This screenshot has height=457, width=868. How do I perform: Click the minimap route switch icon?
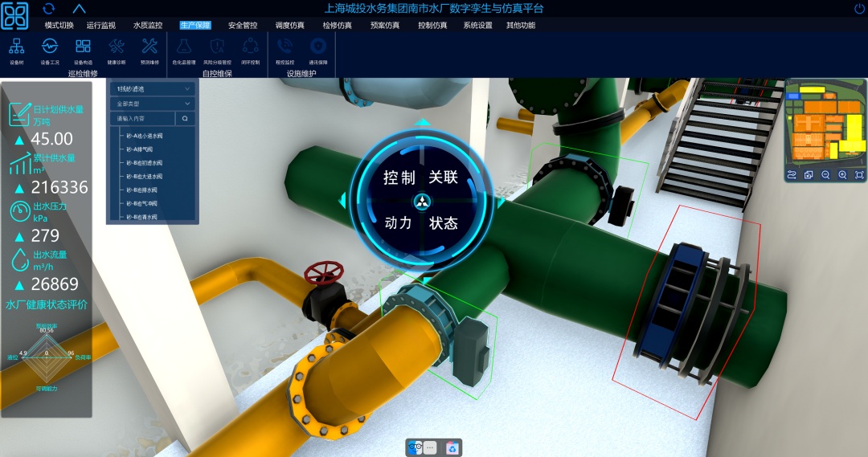[792, 175]
